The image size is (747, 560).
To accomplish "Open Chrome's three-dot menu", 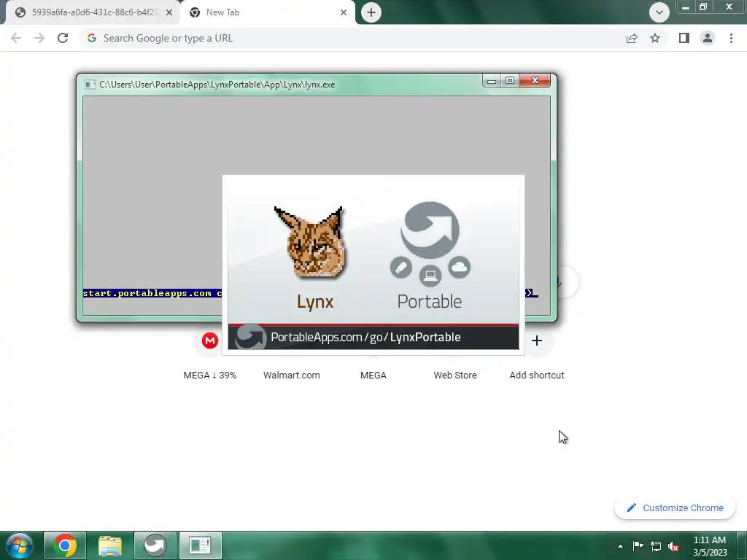I will pyautogui.click(x=731, y=38).
